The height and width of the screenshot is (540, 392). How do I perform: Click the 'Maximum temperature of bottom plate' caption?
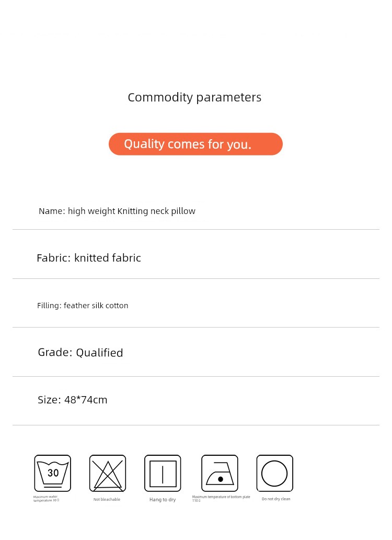pyautogui.click(x=221, y=497)
